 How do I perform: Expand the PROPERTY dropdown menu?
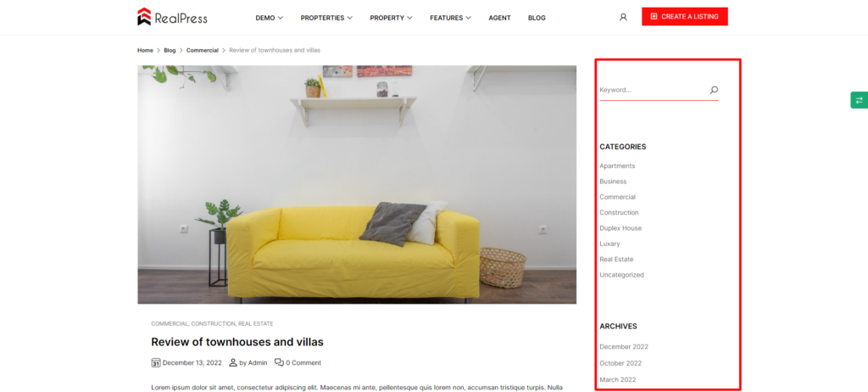coord(392,18)
